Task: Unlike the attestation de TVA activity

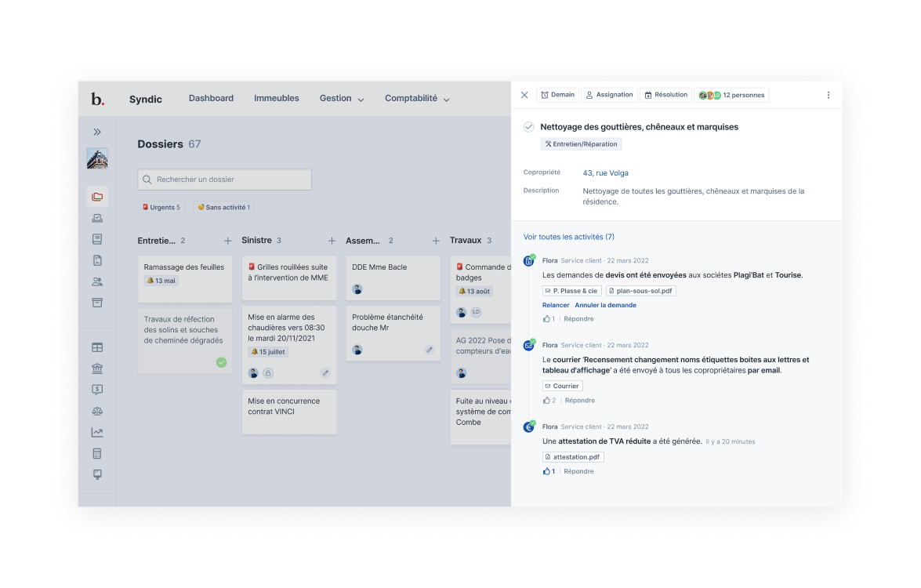Action: click(x=549, y=472)
